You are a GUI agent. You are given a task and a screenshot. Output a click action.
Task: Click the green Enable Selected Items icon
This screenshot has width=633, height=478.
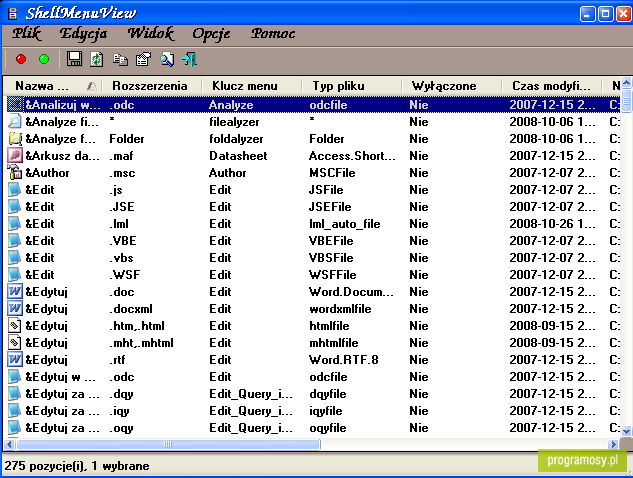(x=44, y=59)
